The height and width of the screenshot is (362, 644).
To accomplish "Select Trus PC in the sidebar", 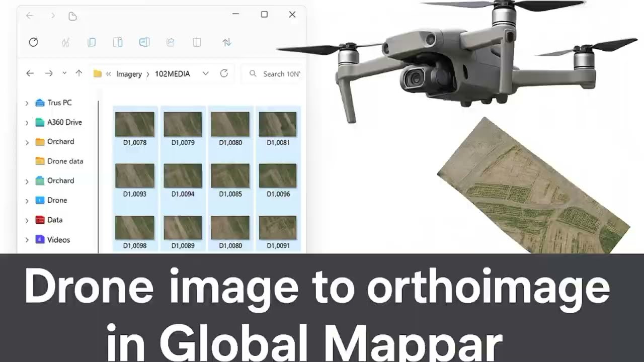I will [53, 103].
